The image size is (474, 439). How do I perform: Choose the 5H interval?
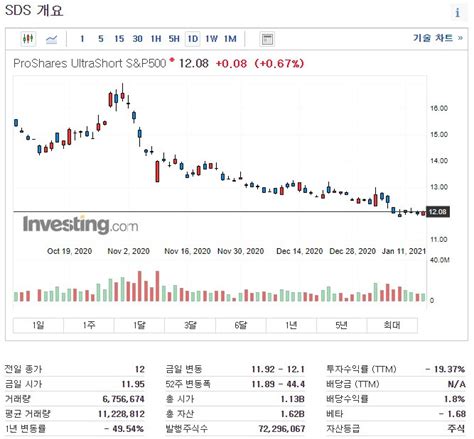tap(174, 39)
